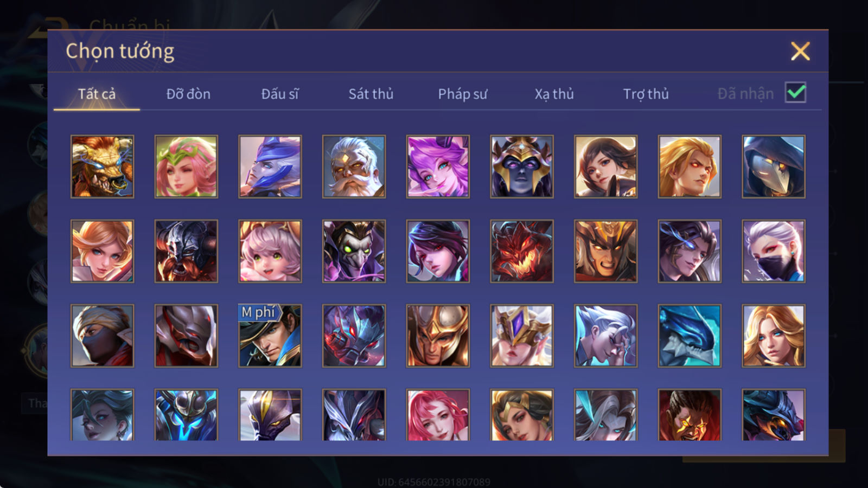Image resolution: width=868 pixels, height=488 pixels.
Task: Filter heroes by Xạ thủ
Action: 554,94
